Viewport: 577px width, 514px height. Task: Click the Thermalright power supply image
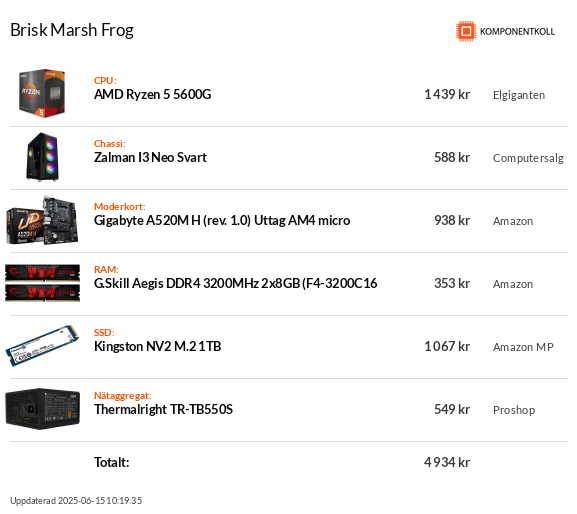tap(42, 409)
